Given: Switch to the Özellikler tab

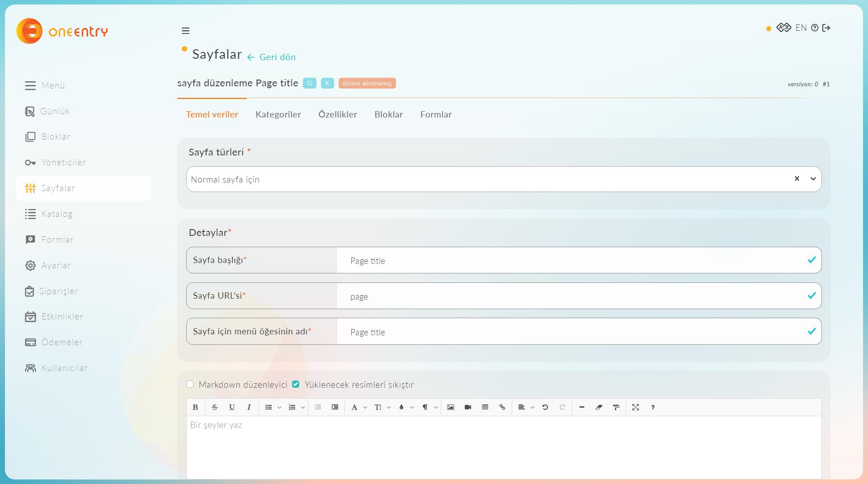Looking at the screenshot, I should 338,114.
